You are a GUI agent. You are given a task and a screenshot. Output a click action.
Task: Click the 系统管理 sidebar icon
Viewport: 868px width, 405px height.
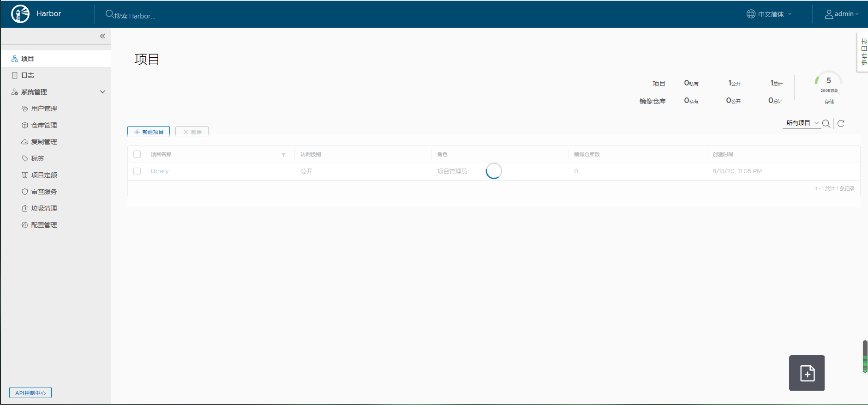(x=15, y=92)
